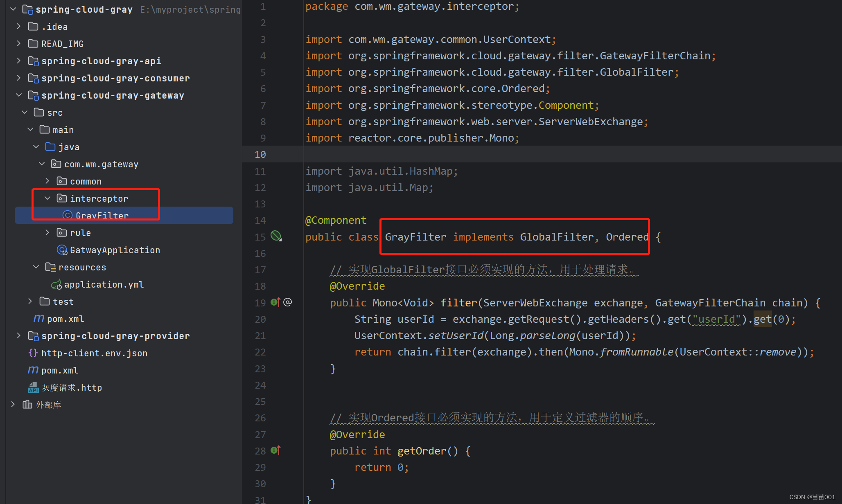Click the Maven icon of gateway pom.xml
The width and height of the screenshot is (842, 504).
39,318
